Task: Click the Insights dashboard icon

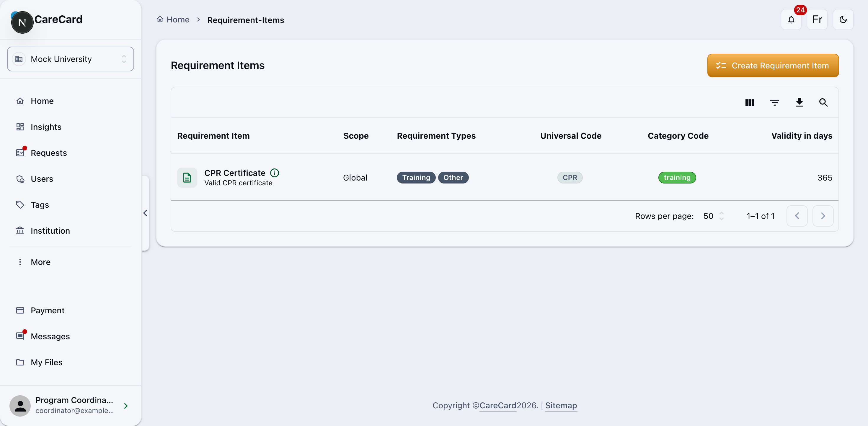Action: tap(20, 127)
